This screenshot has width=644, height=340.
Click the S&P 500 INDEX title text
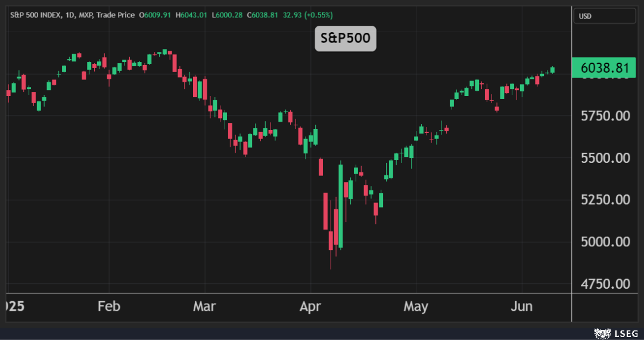click(x=35, y=16)
